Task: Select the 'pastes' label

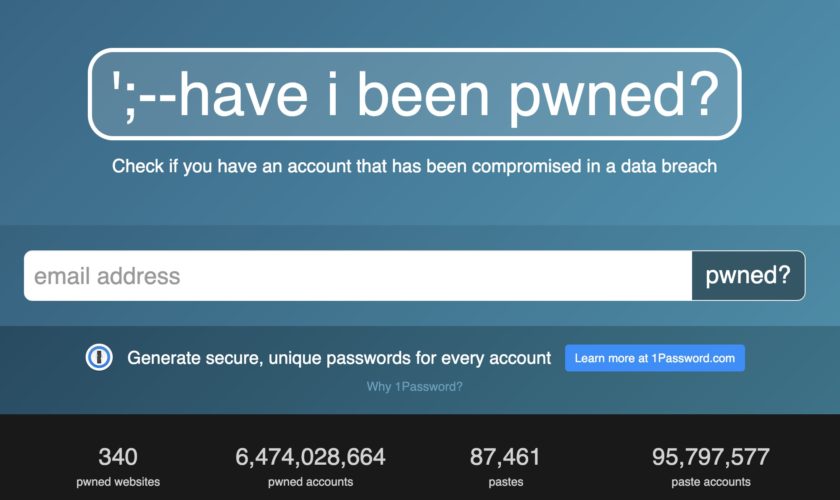Action: (x=505, y=482)
